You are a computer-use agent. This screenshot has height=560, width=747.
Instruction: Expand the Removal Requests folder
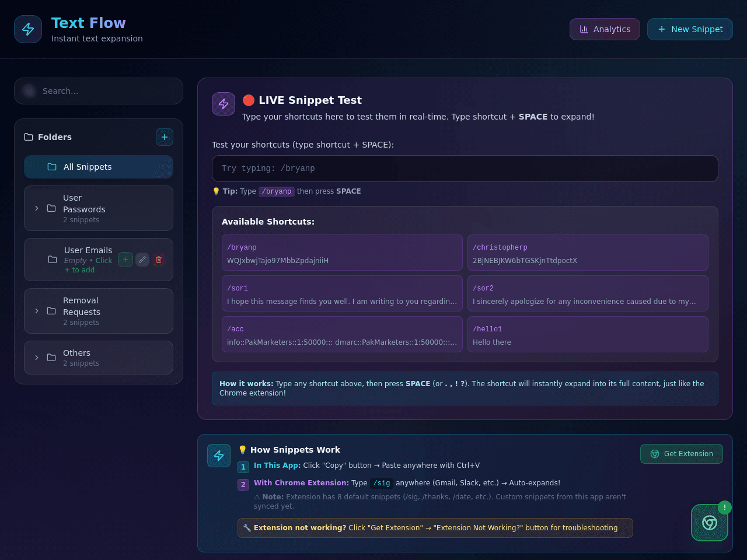coord(37,311)
